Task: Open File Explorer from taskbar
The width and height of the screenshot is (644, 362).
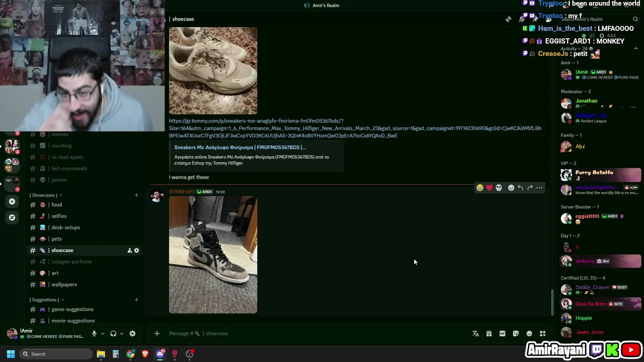Action: coord(101,354)
